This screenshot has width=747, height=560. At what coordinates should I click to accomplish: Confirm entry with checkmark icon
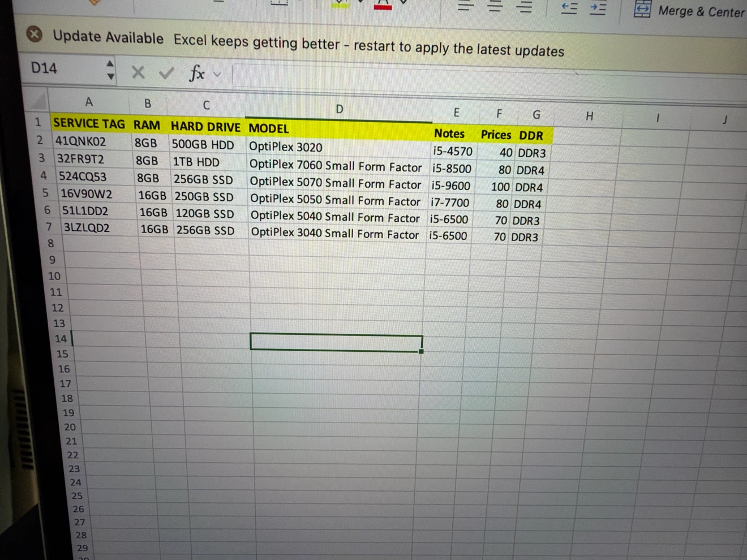(x=166, y=73)
